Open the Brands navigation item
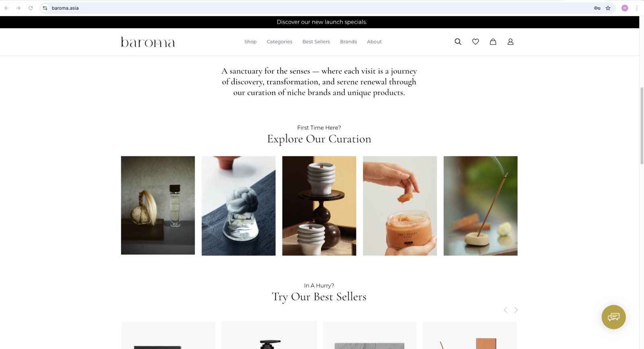This screenshot has height=349, width=644. (x=348, y=42)
